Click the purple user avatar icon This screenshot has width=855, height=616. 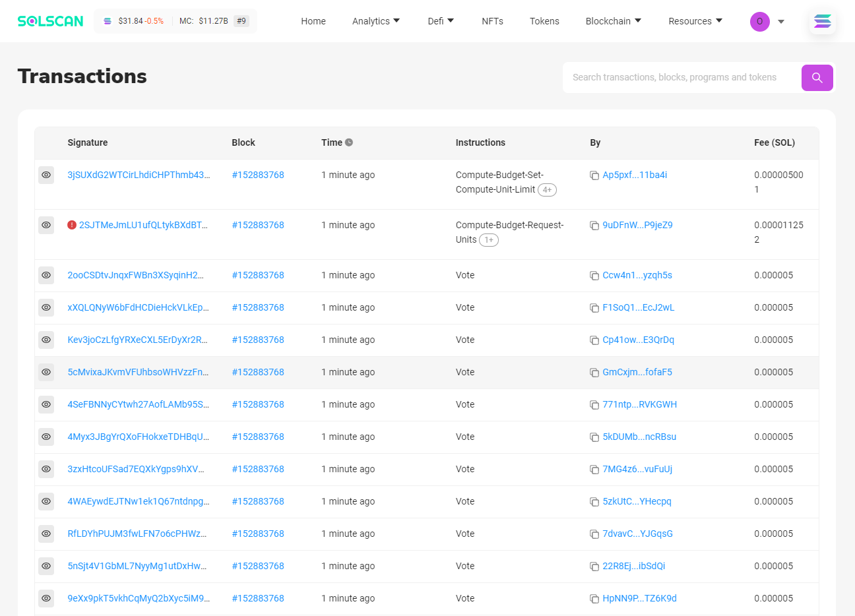click(759, 22)
